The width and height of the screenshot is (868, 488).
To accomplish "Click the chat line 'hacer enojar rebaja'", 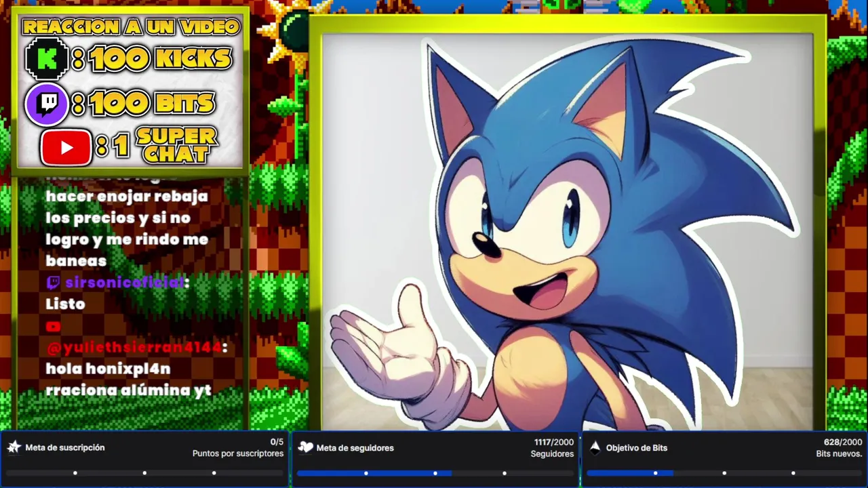I will (127, 197).
